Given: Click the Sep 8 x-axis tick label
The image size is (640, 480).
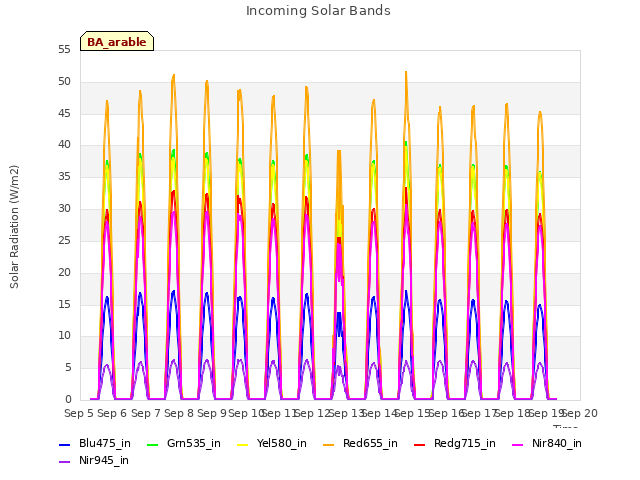Looking at the screenshot, I should (x=179, y=413).
